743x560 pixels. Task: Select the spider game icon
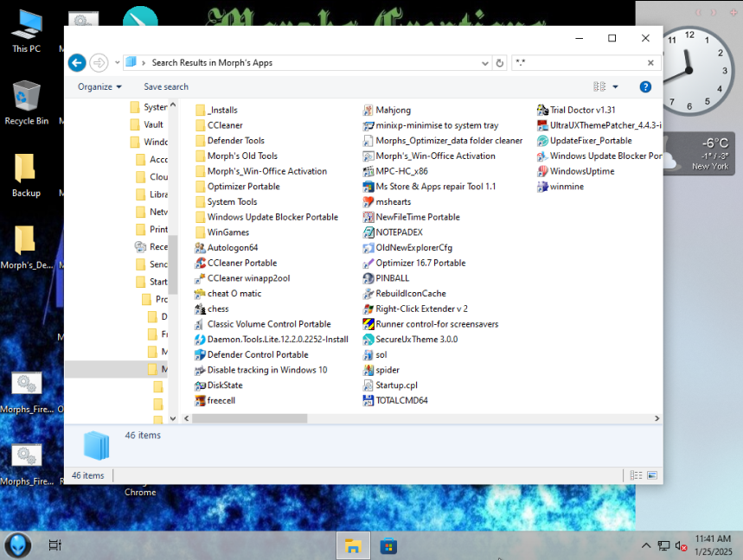[x=368, y=370]
